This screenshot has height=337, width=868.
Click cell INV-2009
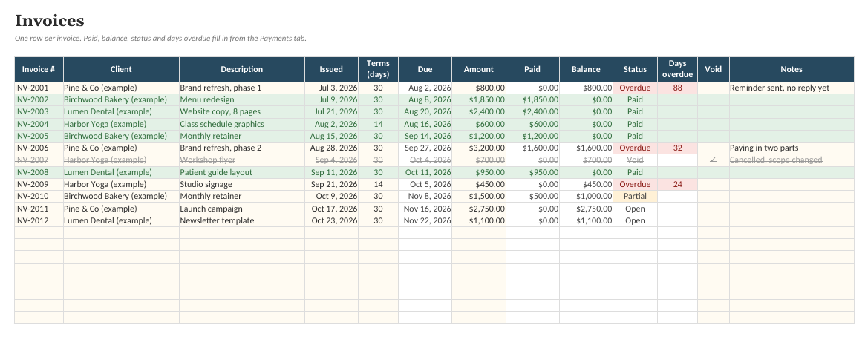point(39,184)
